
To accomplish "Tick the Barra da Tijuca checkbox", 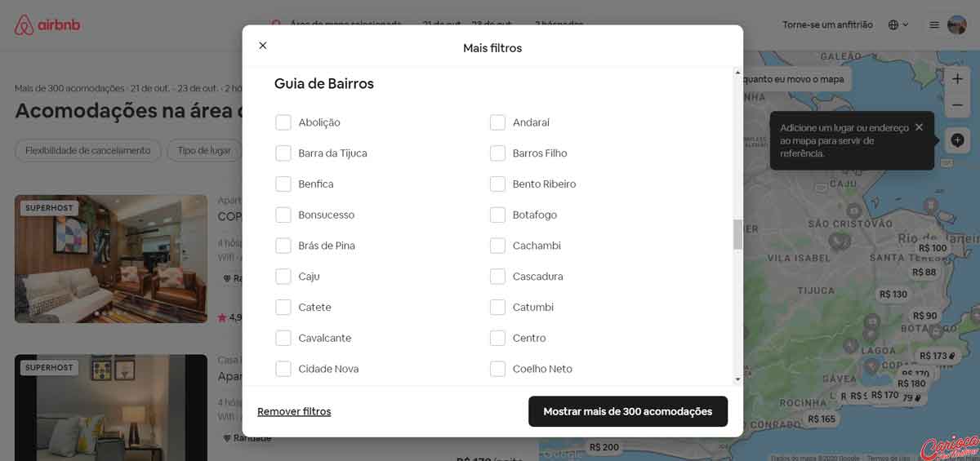I will 283,153.
